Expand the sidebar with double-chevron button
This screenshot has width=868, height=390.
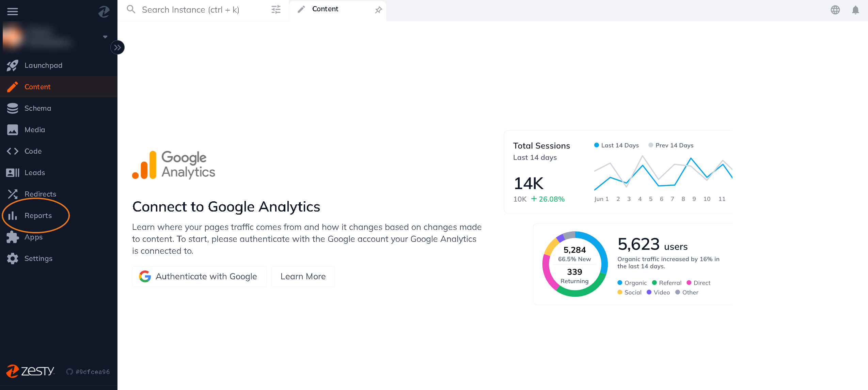click(117, 47)
